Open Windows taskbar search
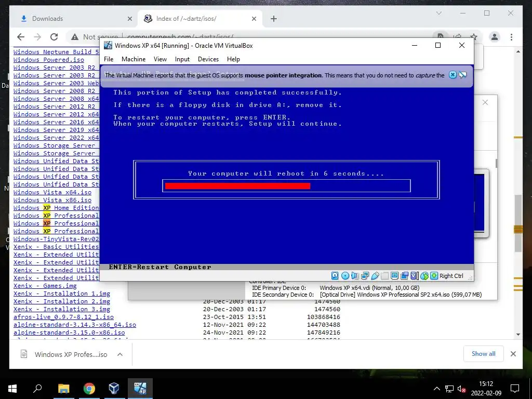The width and height of the screenshot is (532, 399). click(x=37, y=389)
